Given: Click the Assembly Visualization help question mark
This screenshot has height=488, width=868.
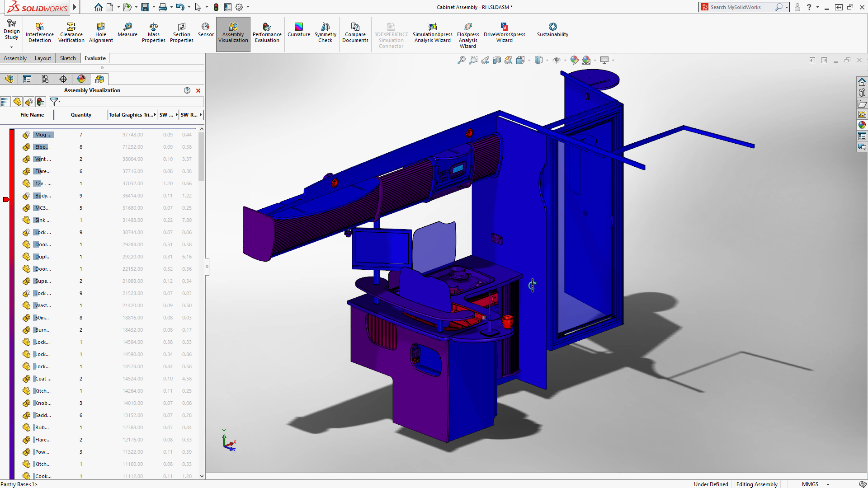Looking at the screenshot, I should tap(187, 90).
